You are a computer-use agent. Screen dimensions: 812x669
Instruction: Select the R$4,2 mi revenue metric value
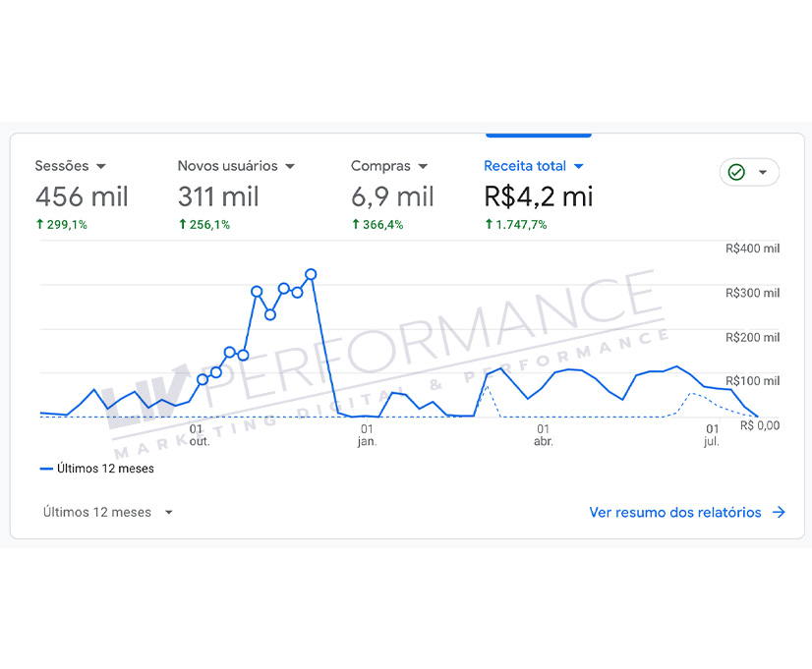pos(539,196)
